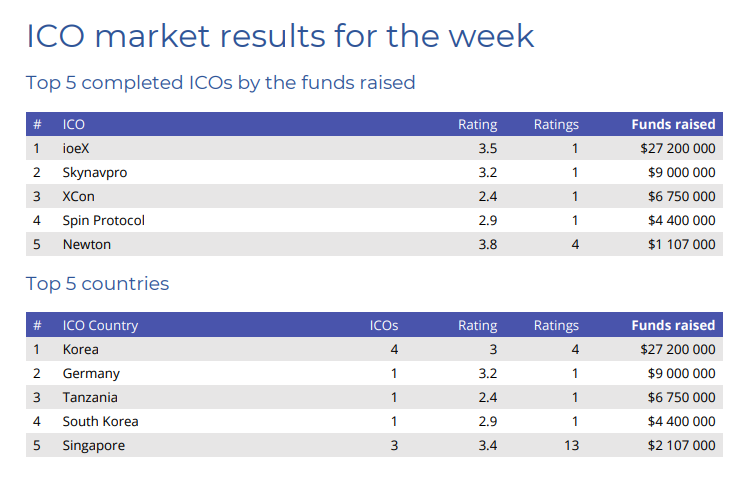Click the ICO market results title
Image resolution: width=751 pixels, height=500 pixels.
tap(280, 36)
